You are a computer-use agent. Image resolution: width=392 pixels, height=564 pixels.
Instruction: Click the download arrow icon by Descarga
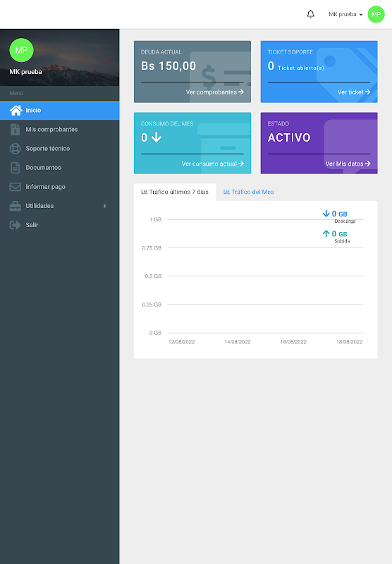(326, 214)
